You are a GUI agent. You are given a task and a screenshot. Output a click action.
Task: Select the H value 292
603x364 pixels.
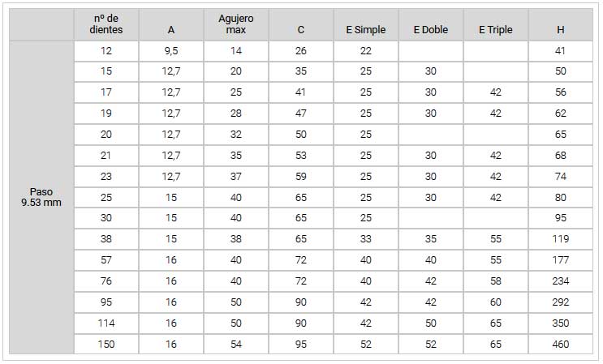(561, 302)
